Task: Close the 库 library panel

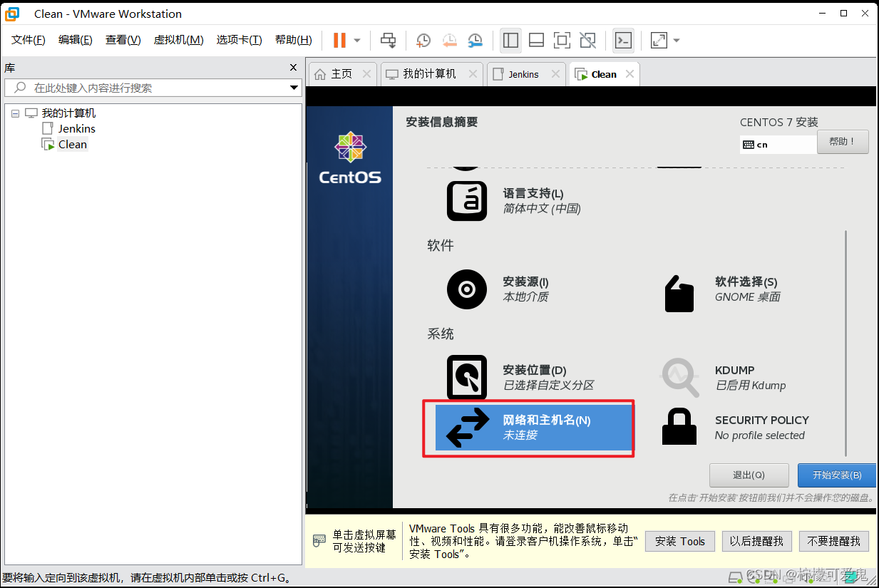Action: pyautogui.click(x=293, y=68)
